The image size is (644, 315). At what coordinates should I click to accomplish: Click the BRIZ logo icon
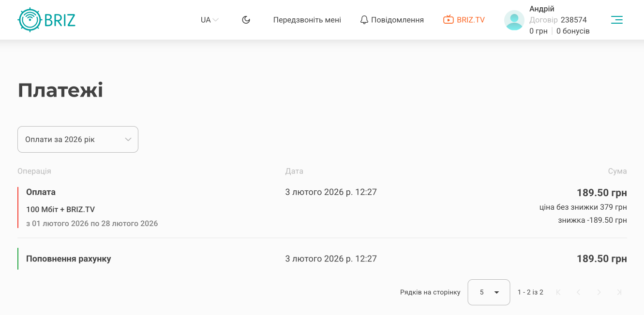click(30, 20)
